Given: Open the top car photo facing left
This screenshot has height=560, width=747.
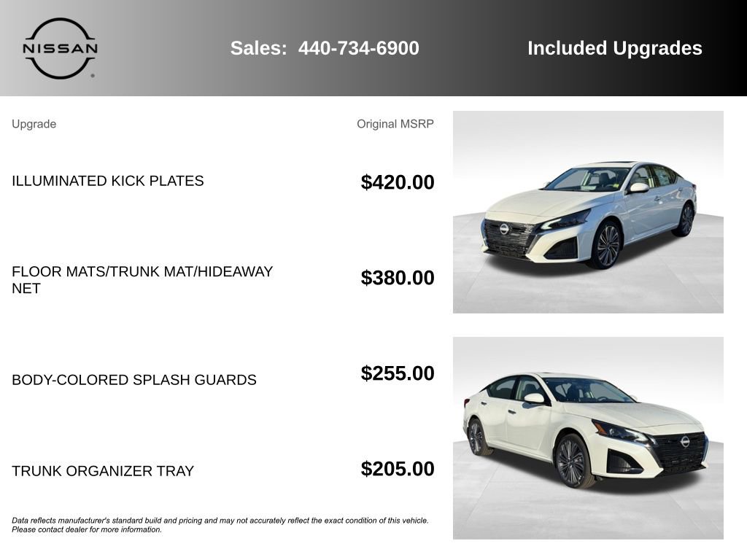Looking at the screenshot, I should (588, 211).
